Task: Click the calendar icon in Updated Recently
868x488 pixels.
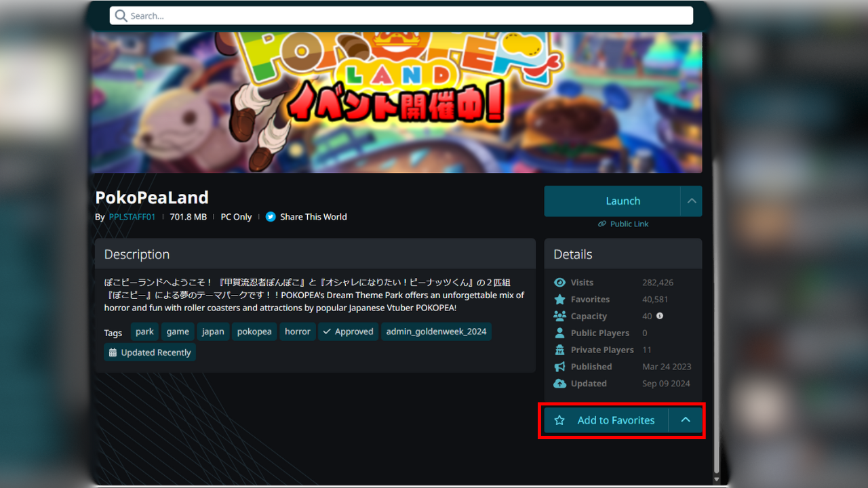Action: pos(113,352)
